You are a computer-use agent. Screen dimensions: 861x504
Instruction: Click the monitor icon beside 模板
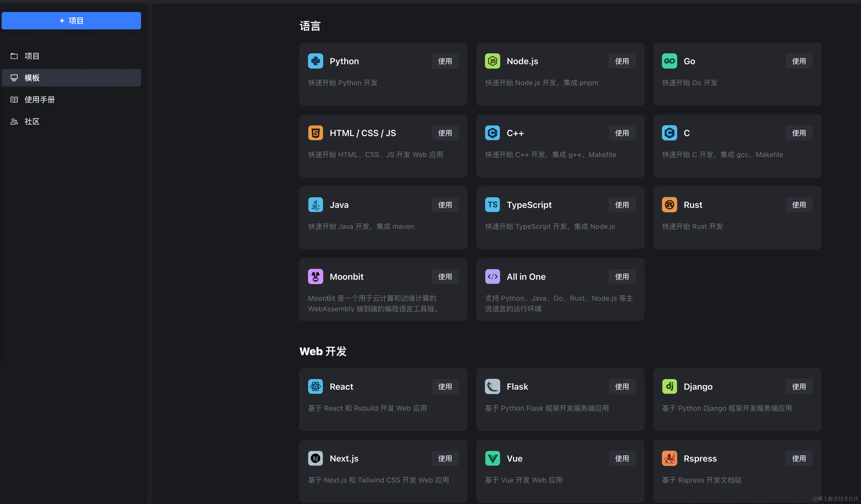pos(14,78)
